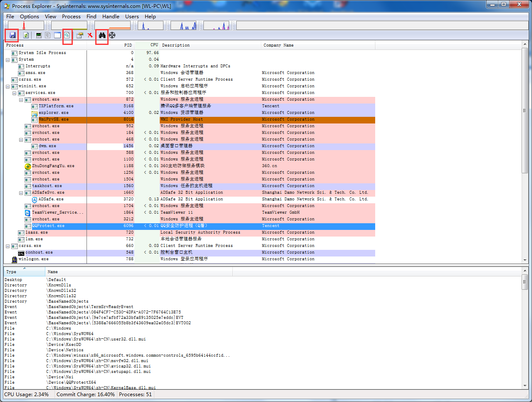532x402 pixels.
Task: Click the fourth mini graph with the single blue spike
Action: click(x=151, y=26)
